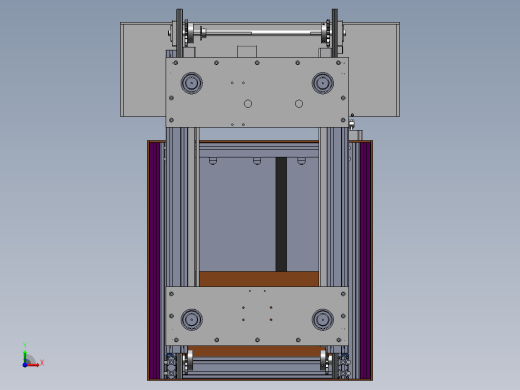Pick the upper plate's right round bearing
520x390 pixels.
[x=323, y=83]
